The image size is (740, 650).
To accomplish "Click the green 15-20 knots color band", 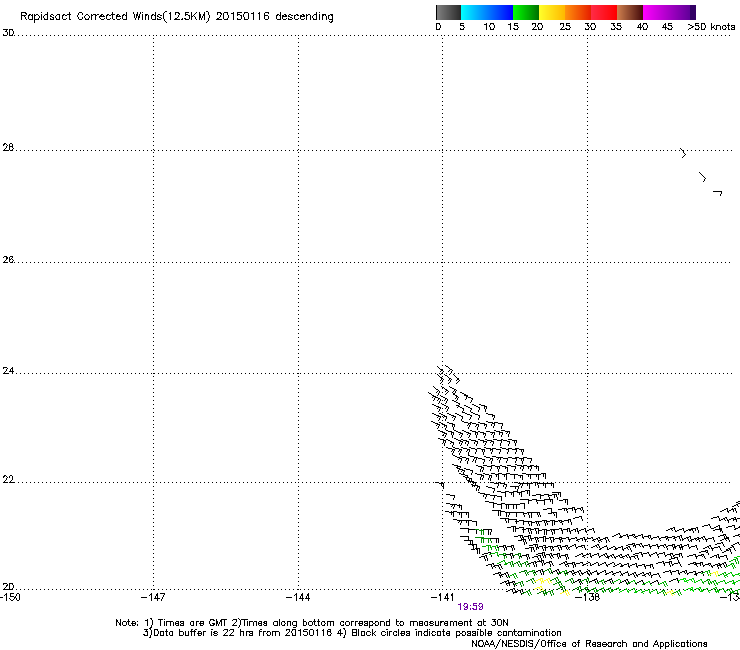I will [x=526, y=12].
